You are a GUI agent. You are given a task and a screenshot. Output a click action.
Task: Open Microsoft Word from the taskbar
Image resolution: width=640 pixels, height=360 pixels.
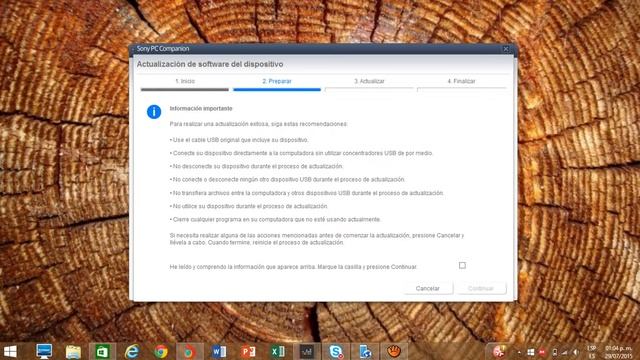[219, 351]
